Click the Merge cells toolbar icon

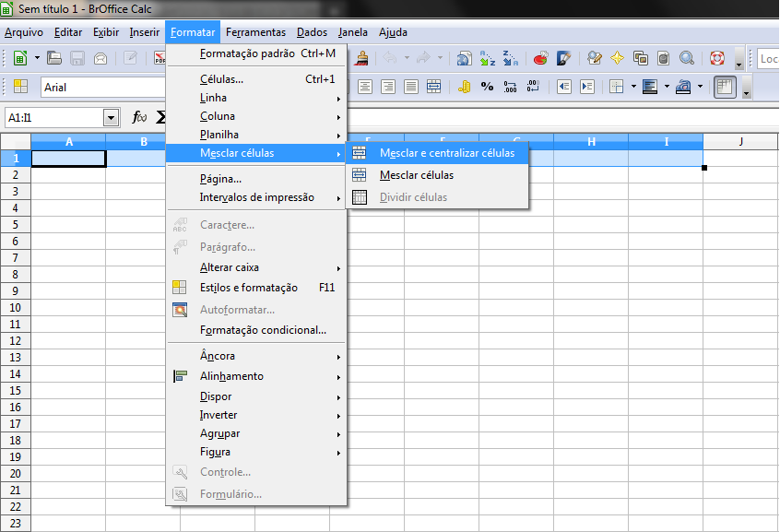[433, 87]
